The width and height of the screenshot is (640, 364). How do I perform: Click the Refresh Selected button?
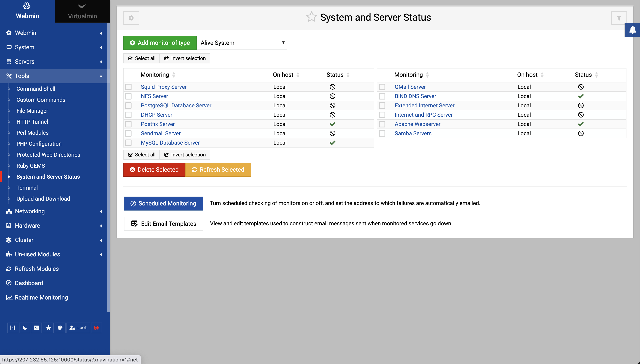click(x=218, y=170)
